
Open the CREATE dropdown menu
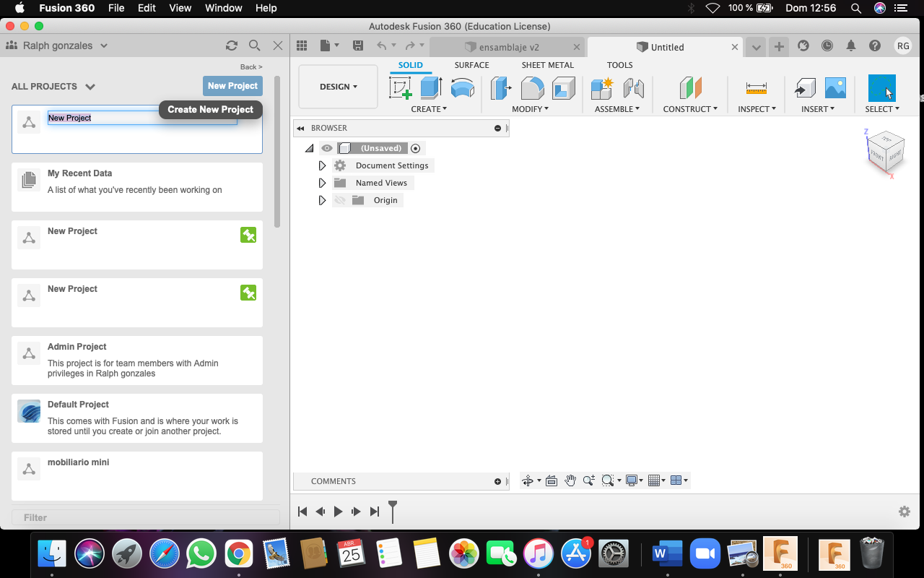[x=429, y=109]
